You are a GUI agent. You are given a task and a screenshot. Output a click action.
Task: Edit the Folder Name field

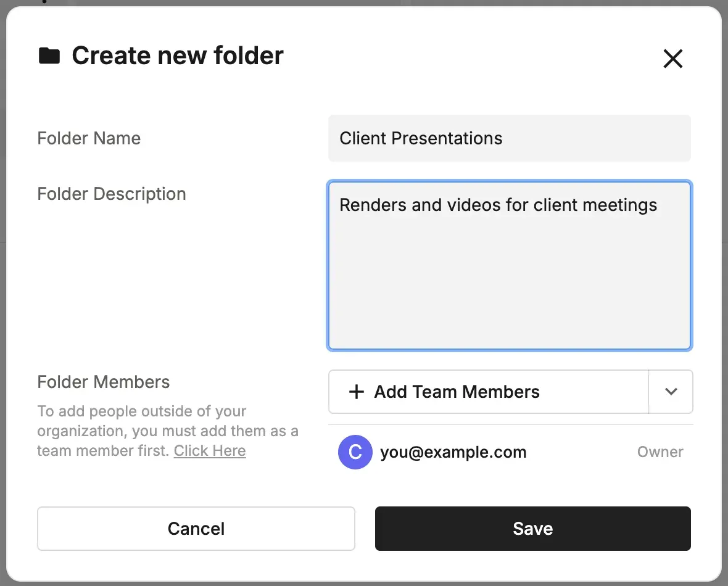510,138
